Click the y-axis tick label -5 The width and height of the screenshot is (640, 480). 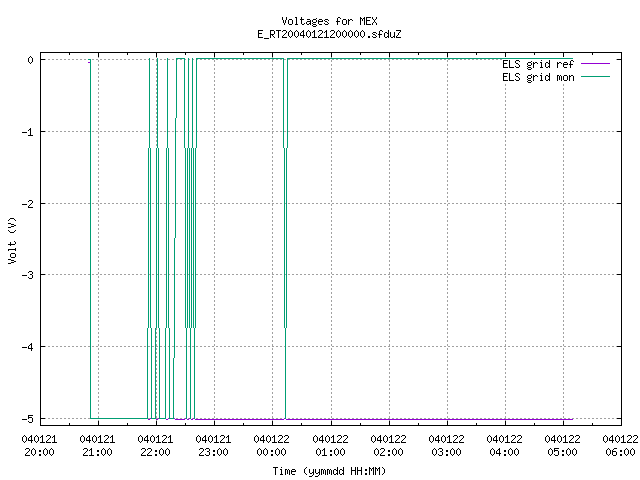(28, 419)
